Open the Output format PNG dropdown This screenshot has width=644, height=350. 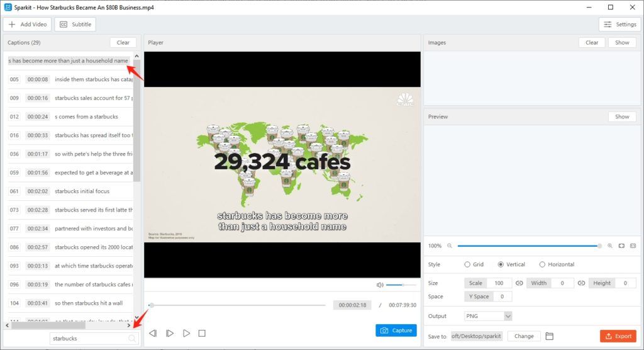pos(488,316)
